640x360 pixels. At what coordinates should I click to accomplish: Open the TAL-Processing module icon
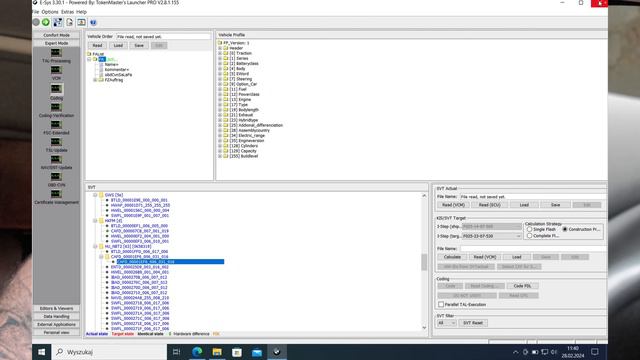click(x=56, y=53)
